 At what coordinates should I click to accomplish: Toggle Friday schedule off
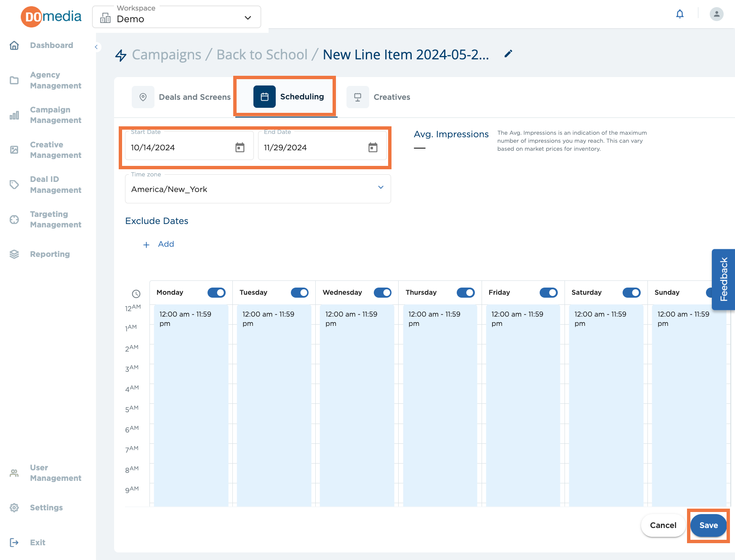point(549,293)
